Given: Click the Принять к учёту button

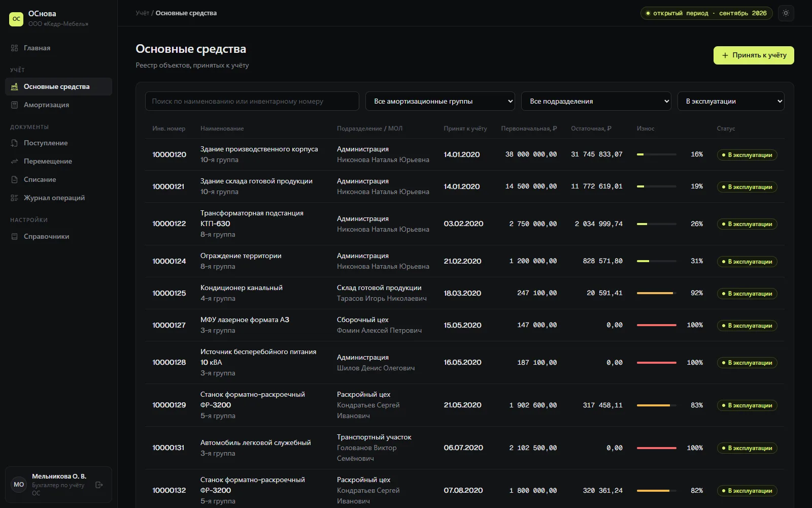Looking at the screenshot, I should [754, 55].
